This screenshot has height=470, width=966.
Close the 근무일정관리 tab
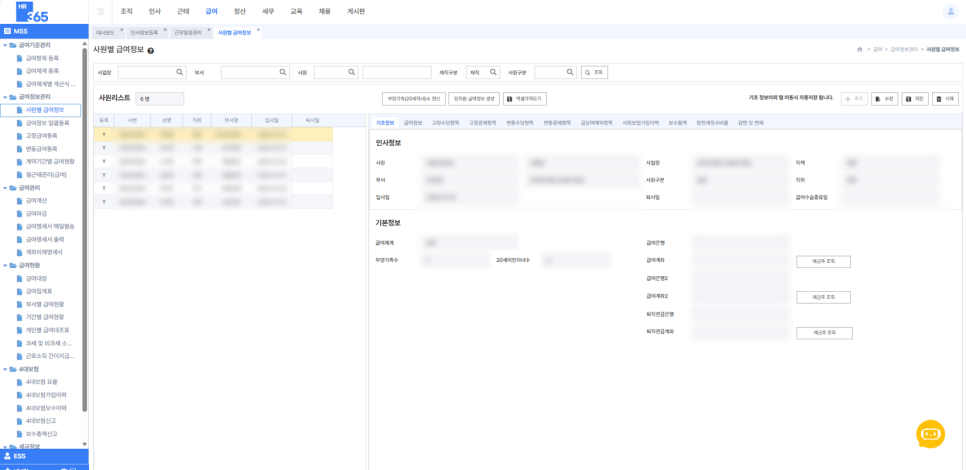(x=208, y=30)
